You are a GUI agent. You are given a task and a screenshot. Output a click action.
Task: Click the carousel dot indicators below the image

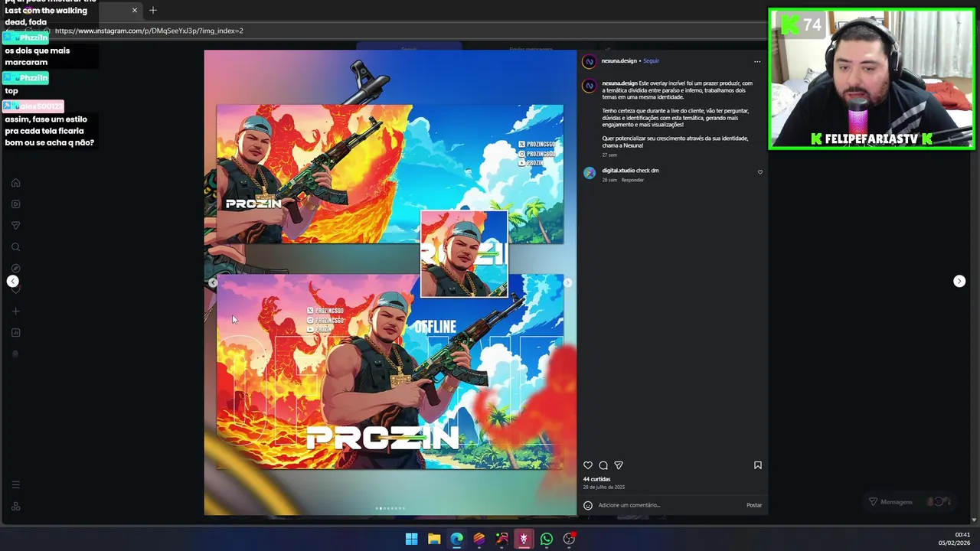click(x=390, y=508)
